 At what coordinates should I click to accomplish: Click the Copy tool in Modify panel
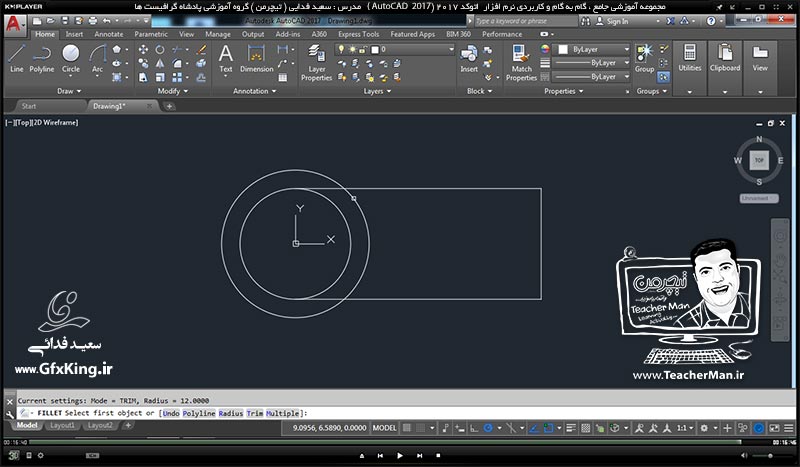pos(143,63)
